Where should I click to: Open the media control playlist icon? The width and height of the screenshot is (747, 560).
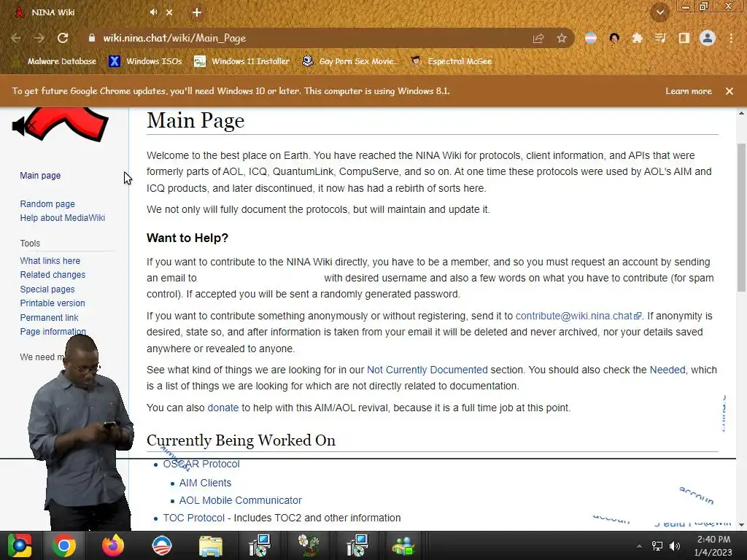(x=660, y=38)
